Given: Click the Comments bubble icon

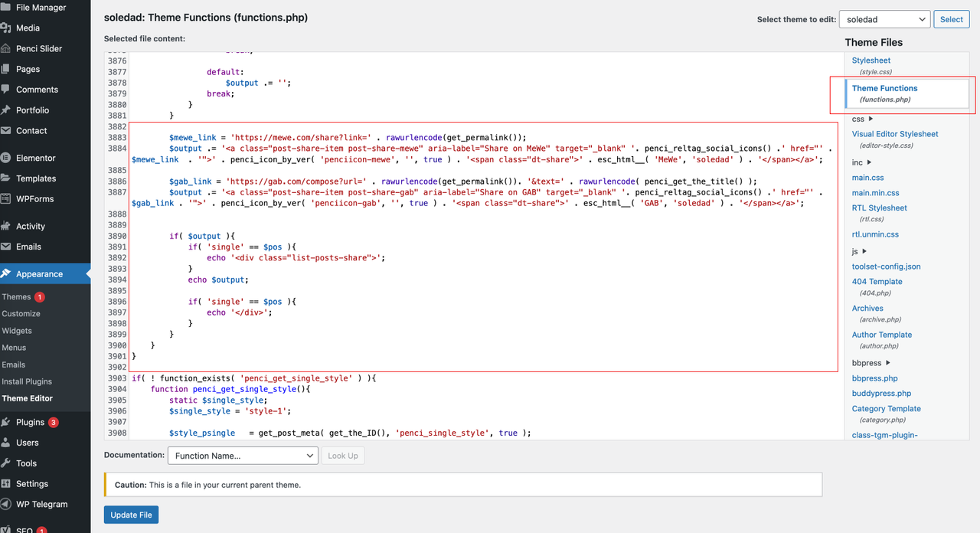Looking at the screenshot, I should [x=6, y=90].
